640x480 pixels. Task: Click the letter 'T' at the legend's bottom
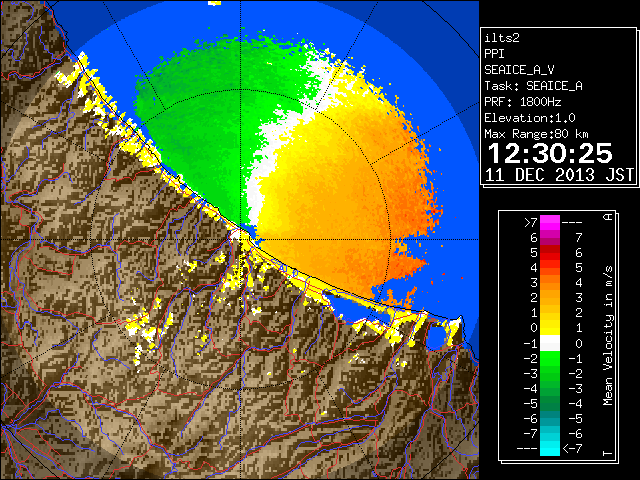coord(608,453)
